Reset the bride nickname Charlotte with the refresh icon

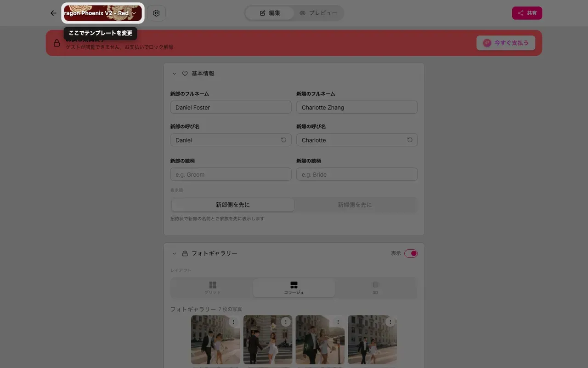click(x=410, y=140)
